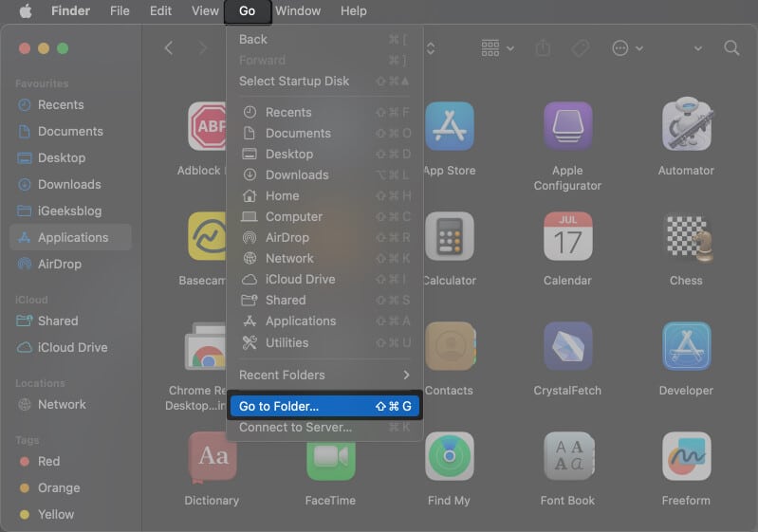758x532 pixels.
Task: Select Home in the Go menu
Action: pyautogui.click(x=324, y=195)
